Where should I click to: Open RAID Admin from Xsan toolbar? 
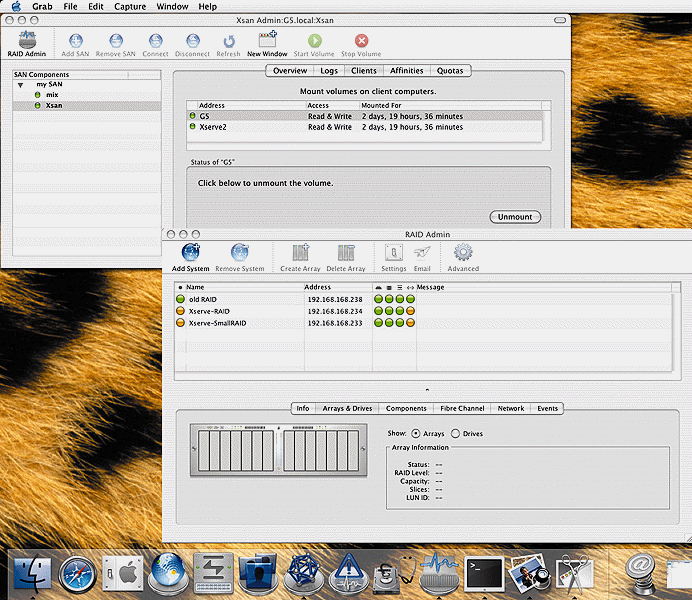pyautogui.click(x=26, y=44)
